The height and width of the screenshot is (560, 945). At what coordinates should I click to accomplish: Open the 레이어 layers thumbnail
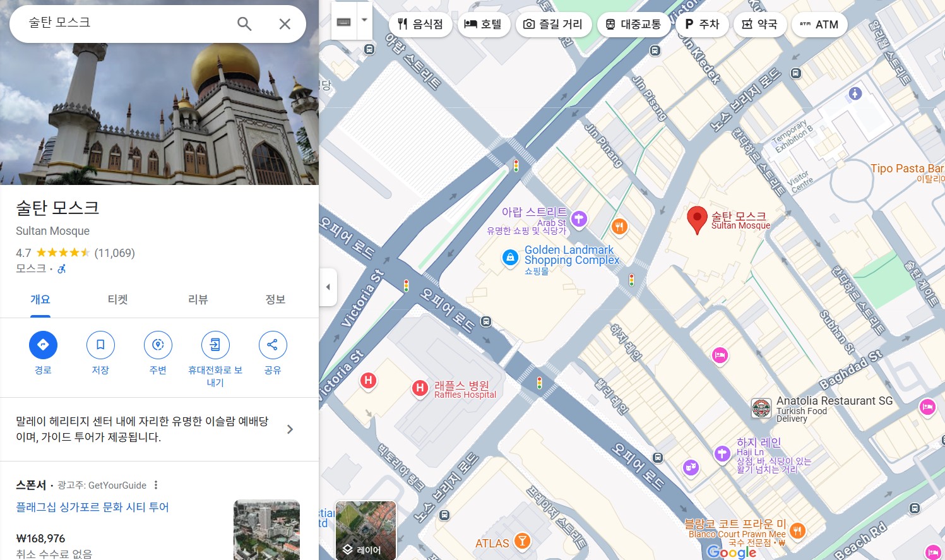click(366, 530)
